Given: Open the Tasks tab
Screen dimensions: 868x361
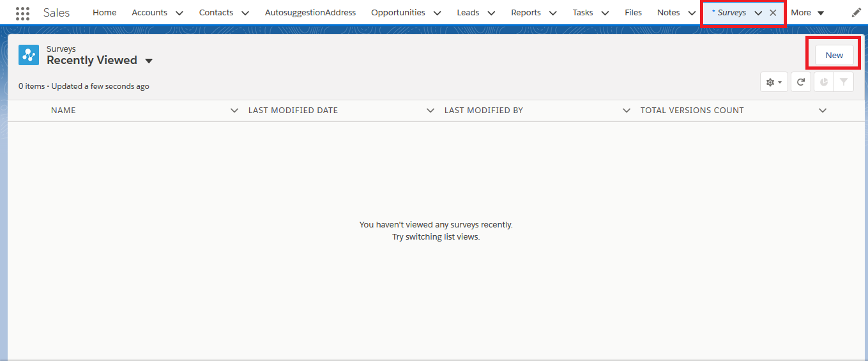Looking at the screenshot, I should [582, 13].
